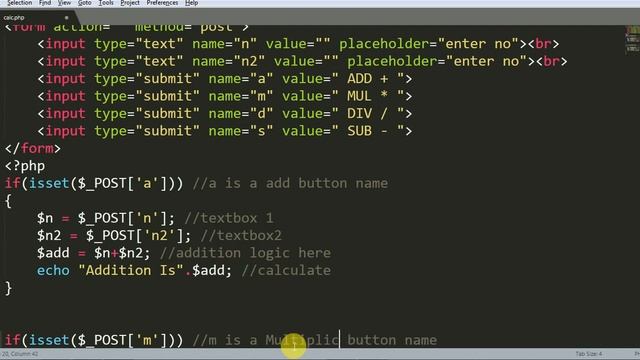The height and width of the screenshot is (360, 640).
Task: Open the View menu
Action: 64,3
